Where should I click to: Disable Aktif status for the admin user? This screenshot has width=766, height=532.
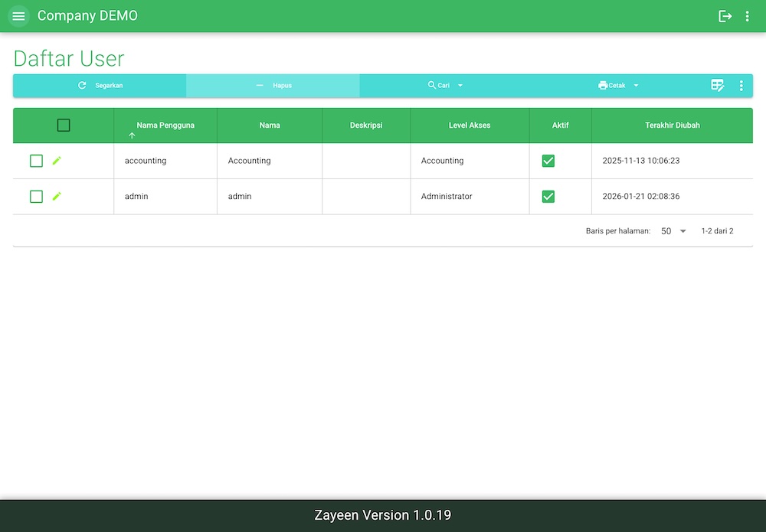point(548,196)
